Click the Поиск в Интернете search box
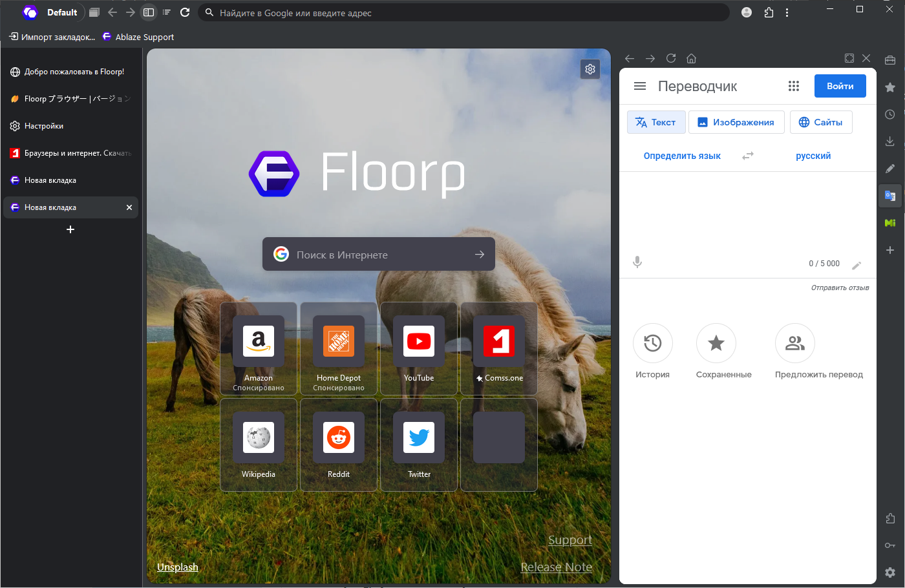905x588 pixels. [379, 255]
